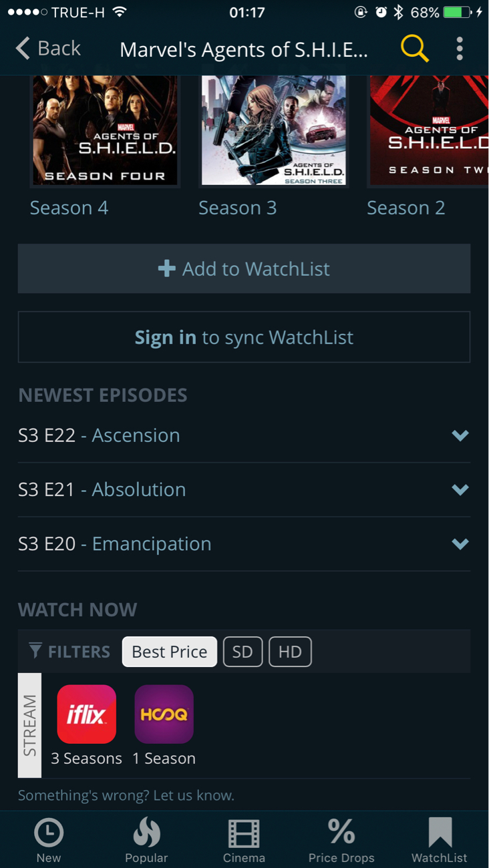Open the Season 4 poster thumbnail
Screen dimensions: 489x868
point(105,130)
